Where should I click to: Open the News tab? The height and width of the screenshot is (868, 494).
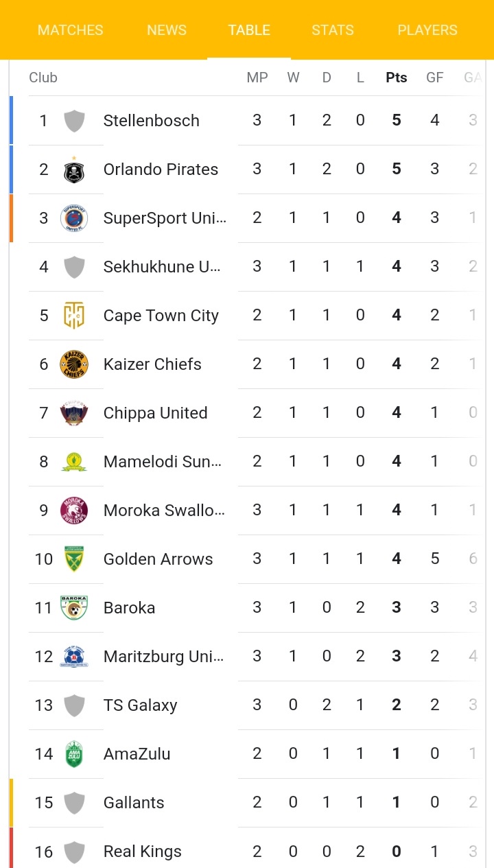point(167,30)
